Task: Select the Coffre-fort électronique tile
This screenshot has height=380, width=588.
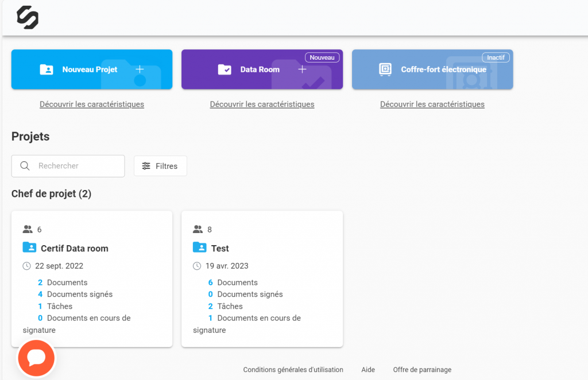Action: (x=443, y=69)
